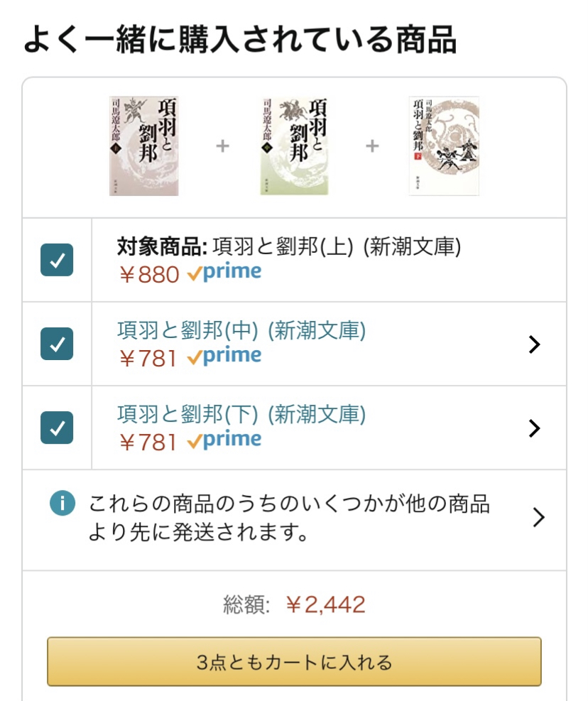The height and width of the screenshot is (701, 588).
Task: Click the plus sign between 上 and 中 covers
Action: (223, 146)
